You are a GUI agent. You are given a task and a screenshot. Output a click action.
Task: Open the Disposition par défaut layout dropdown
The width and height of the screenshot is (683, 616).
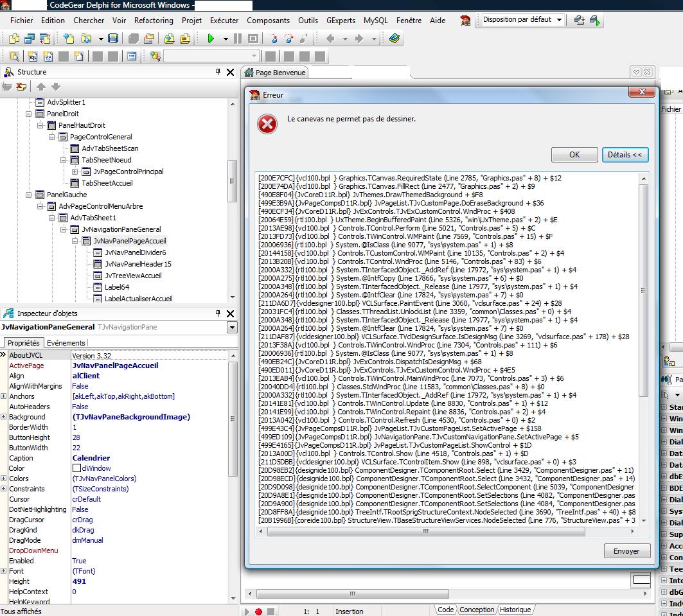tap(559, 20)
